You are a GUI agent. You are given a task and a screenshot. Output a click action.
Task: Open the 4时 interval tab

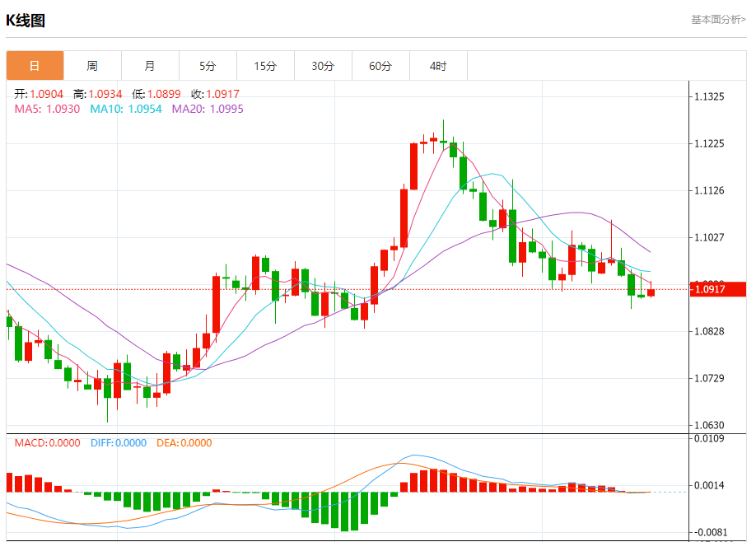pos(438,66)
